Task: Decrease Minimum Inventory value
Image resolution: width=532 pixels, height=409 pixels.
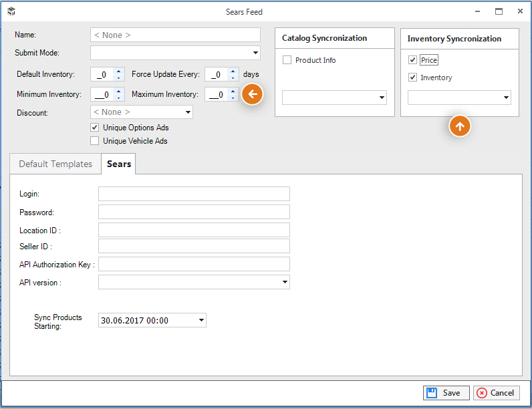Action: click(x=118, y=98)
